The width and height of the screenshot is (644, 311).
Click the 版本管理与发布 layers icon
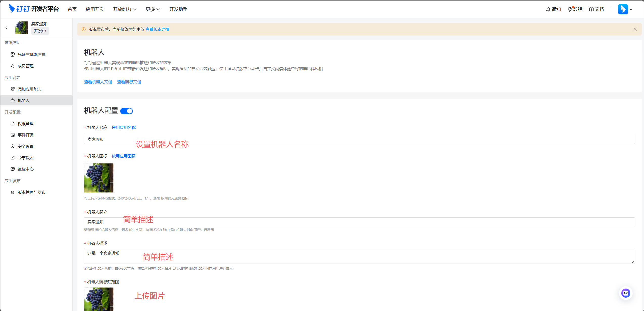click(x=13, y=192)
